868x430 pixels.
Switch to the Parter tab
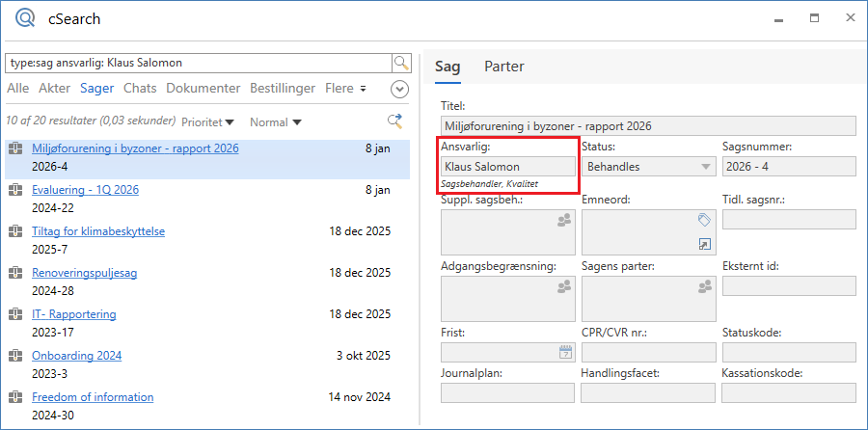pyautogui.click(x=503, y=67)
